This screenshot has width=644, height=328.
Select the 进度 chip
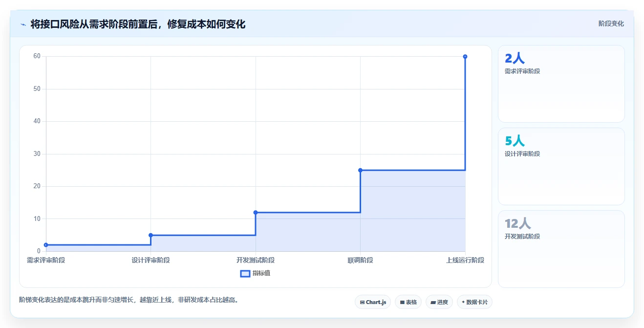pyautogui.click(x=439, y=302)
